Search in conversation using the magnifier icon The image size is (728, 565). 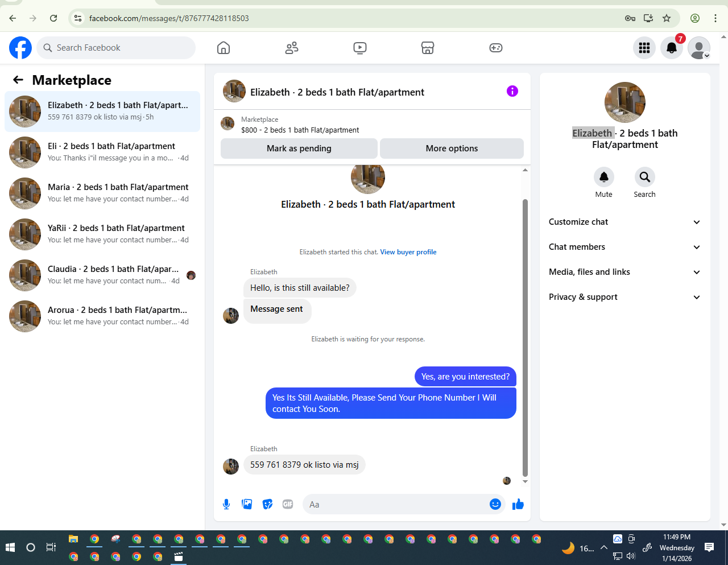645,177
